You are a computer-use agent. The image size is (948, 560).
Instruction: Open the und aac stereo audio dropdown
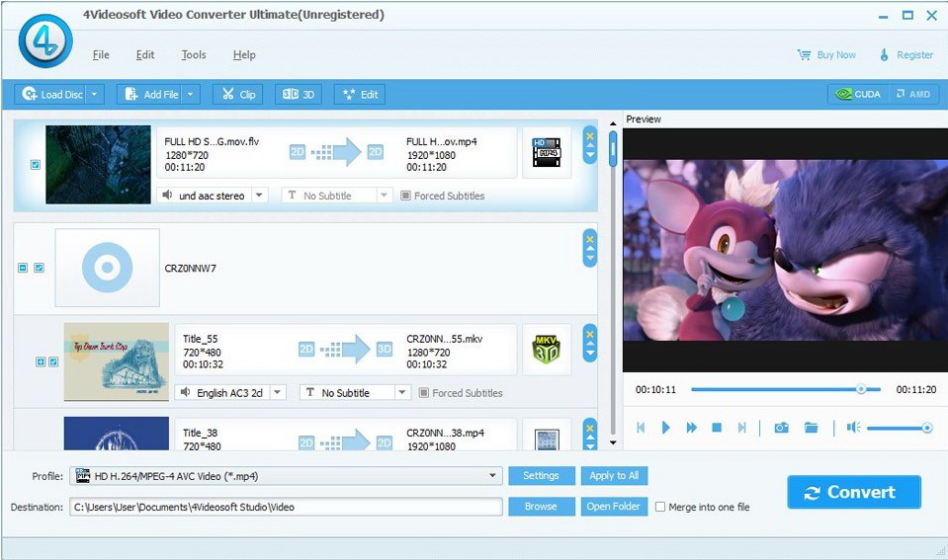pyautogui.click(x=259, y=196)
